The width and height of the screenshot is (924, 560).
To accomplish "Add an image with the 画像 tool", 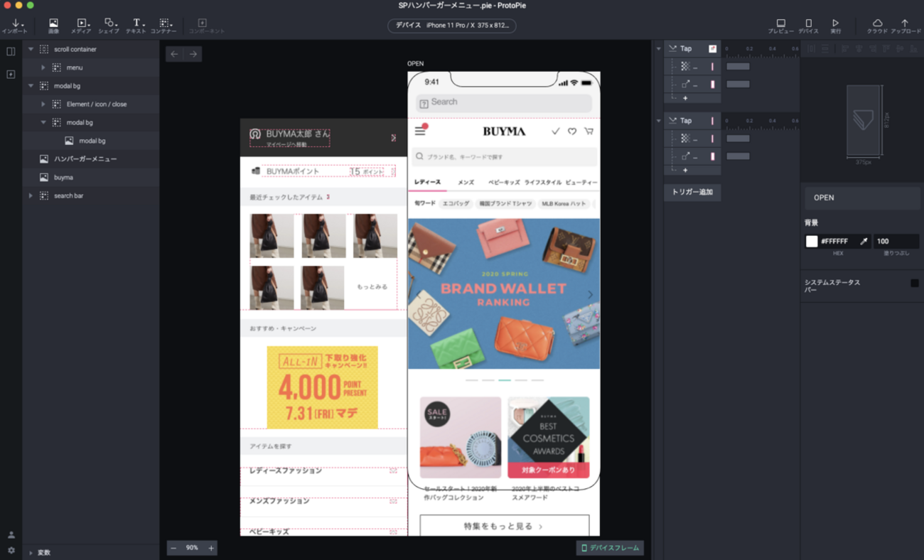I will (53, 26).
